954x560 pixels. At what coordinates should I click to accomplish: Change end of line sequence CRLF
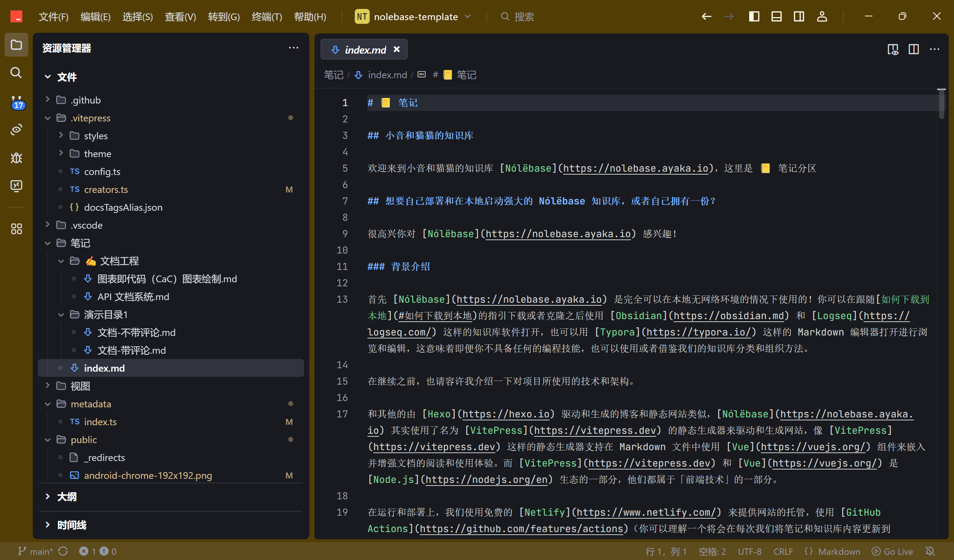click(783, 551)
